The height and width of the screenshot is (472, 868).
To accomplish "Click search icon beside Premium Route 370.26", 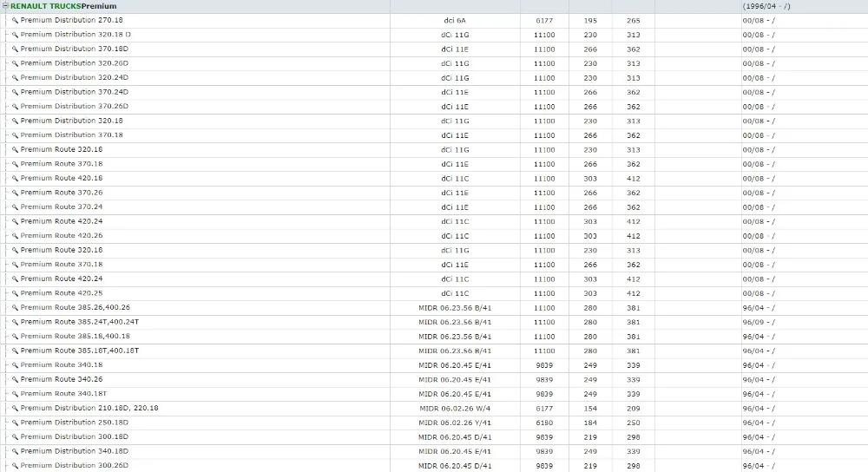I will (x=15, y=193).
